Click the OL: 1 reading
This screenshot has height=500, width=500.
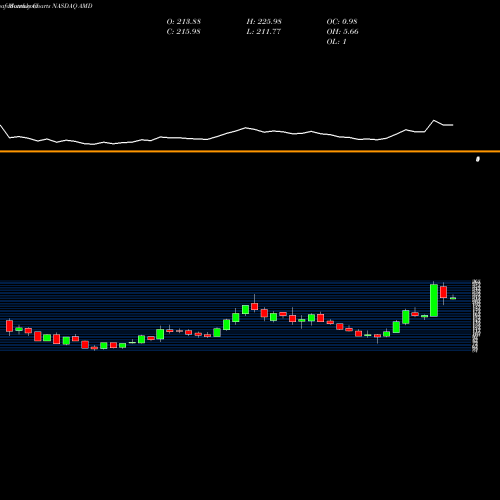[x=337, y=41]
